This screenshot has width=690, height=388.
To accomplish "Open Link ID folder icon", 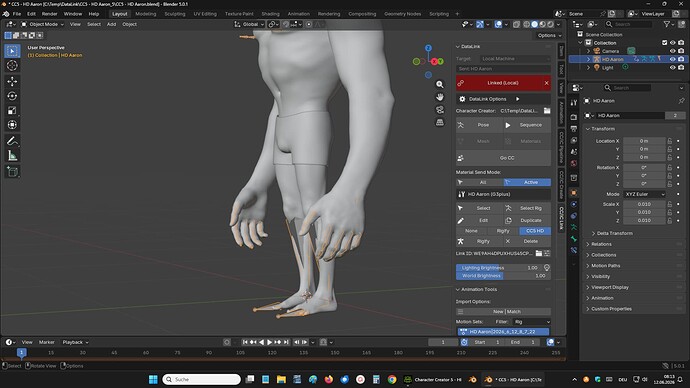I will (x=539, y=253).
